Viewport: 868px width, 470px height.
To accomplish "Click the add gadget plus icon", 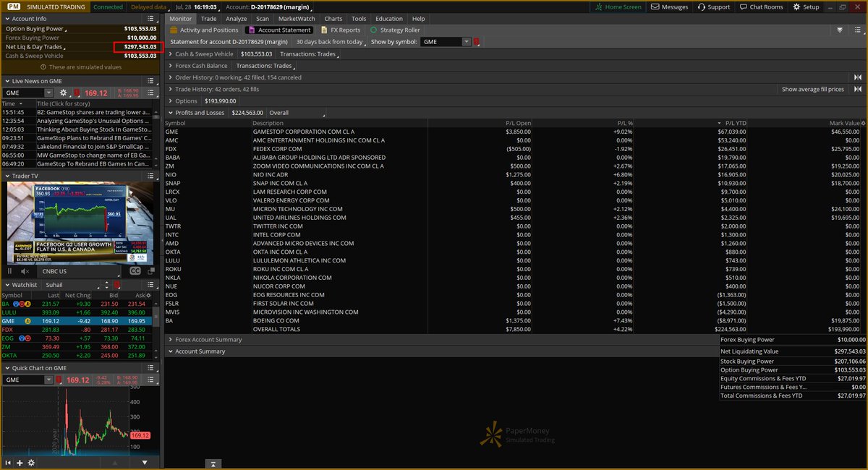I will coord(20,463).
